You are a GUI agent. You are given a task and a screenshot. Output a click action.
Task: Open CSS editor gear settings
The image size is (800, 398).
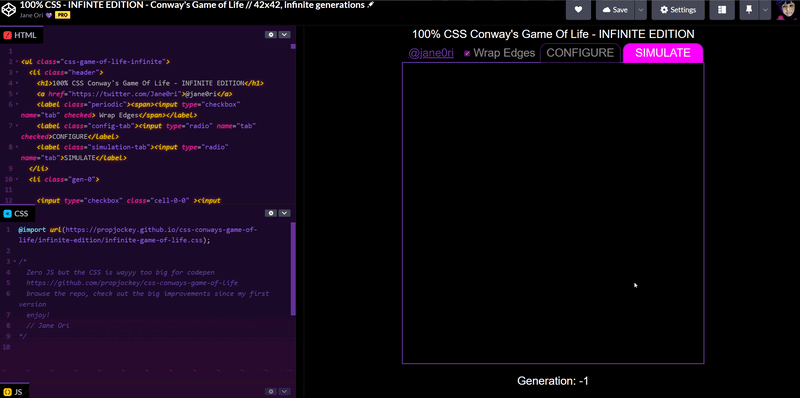[x=271, y=213]
